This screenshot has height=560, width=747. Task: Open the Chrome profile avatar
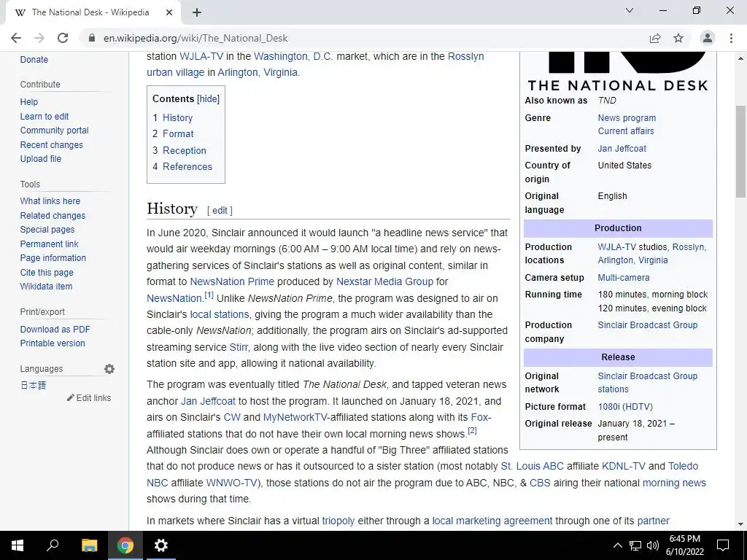click(x=708, y=38)
